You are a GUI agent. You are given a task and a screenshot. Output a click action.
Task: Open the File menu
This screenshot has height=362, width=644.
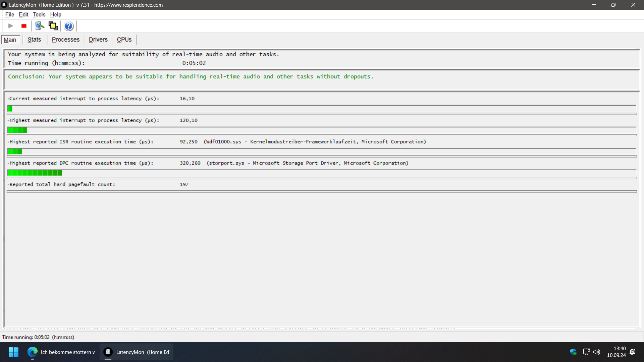point(9,14)
